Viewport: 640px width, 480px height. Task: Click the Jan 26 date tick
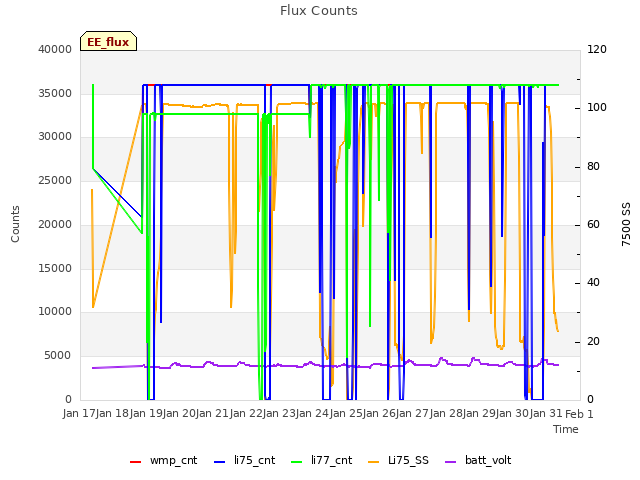tap(379, 413)
